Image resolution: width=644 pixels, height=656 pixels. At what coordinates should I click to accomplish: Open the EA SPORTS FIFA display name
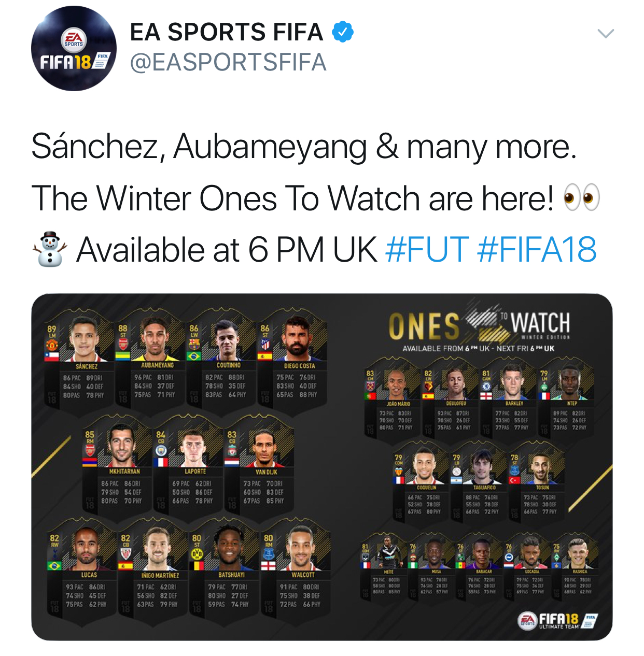(227, 32)
